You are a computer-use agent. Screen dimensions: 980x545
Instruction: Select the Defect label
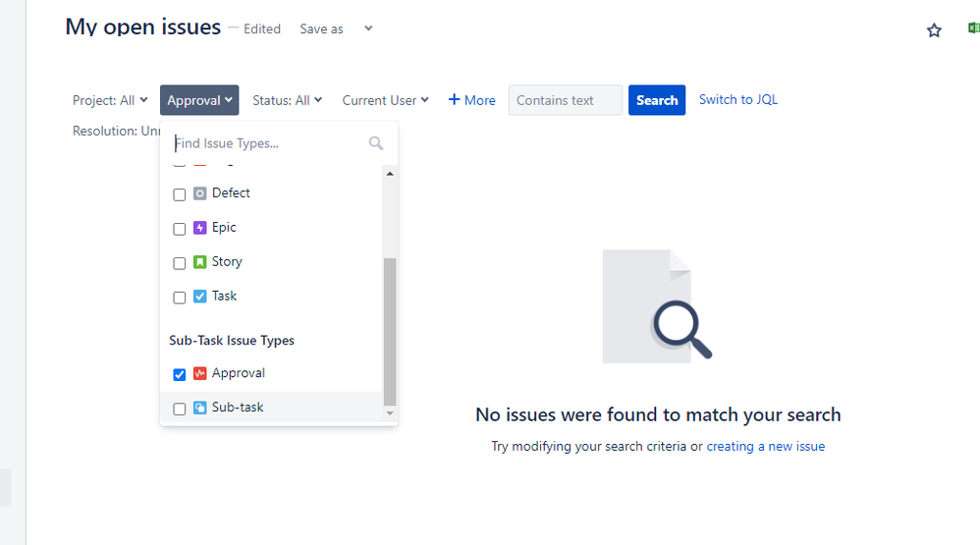tap(231, 193)
